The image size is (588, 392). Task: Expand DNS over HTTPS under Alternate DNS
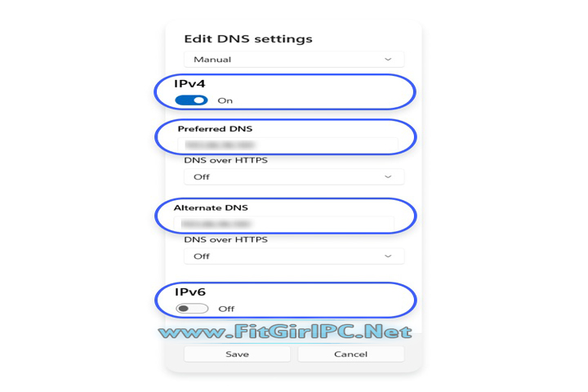click(x=293, y=256)
